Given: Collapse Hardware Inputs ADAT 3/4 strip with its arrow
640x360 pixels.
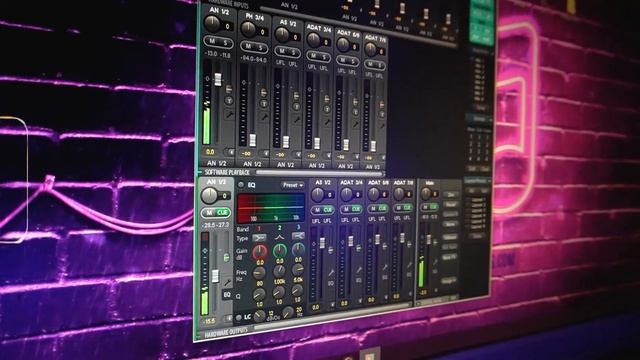Looking at the screenshot, I should (328, 156).
